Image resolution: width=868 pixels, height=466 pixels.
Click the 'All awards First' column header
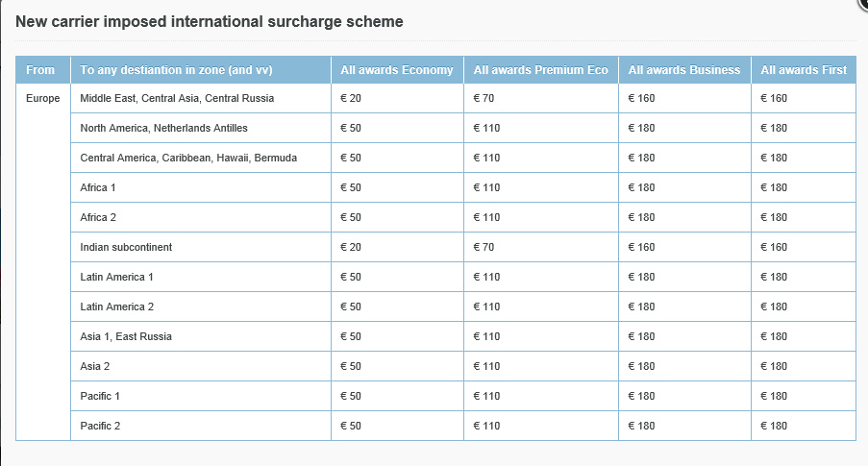pyautogui.click(x=804, y=70)
